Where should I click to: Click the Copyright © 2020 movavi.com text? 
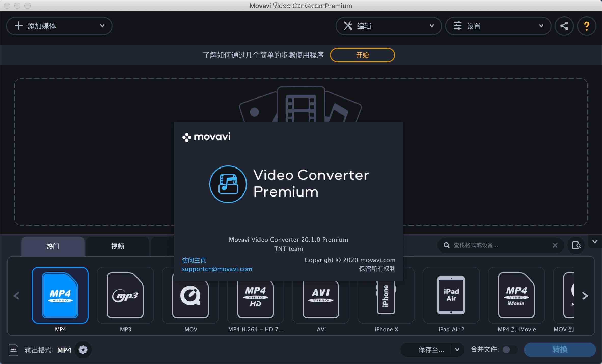click(350, 260)
